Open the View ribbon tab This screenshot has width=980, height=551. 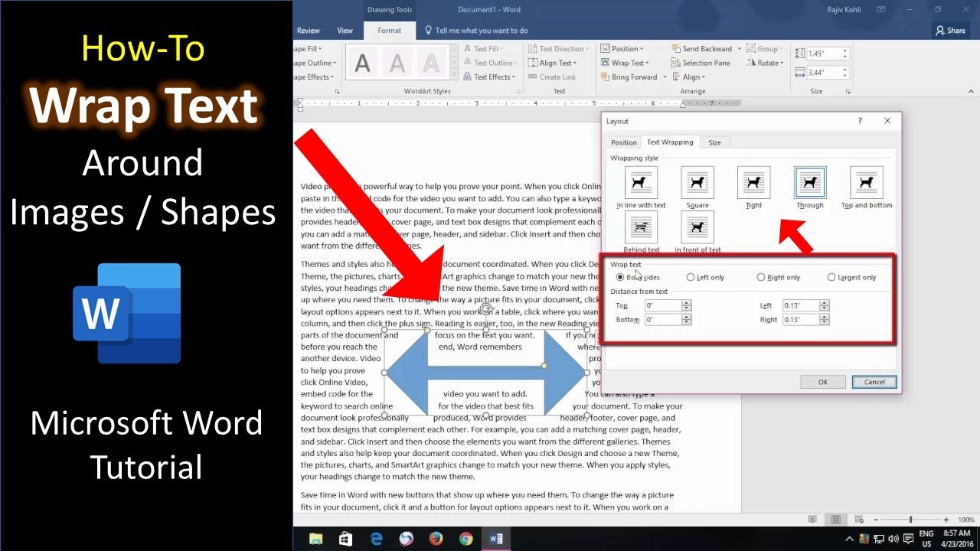(x=345, y=31)
